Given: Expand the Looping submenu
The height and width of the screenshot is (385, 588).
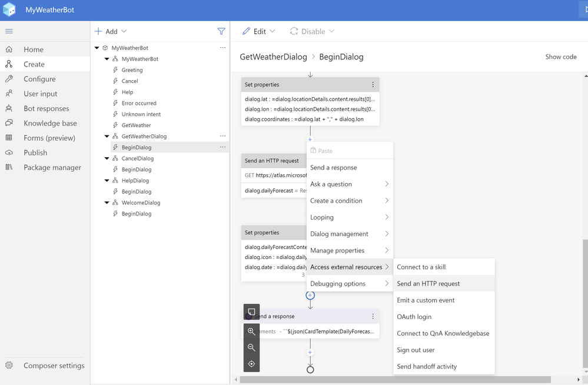Looking at the screenshot, I should pyautogui.click(x=350, y=217).
